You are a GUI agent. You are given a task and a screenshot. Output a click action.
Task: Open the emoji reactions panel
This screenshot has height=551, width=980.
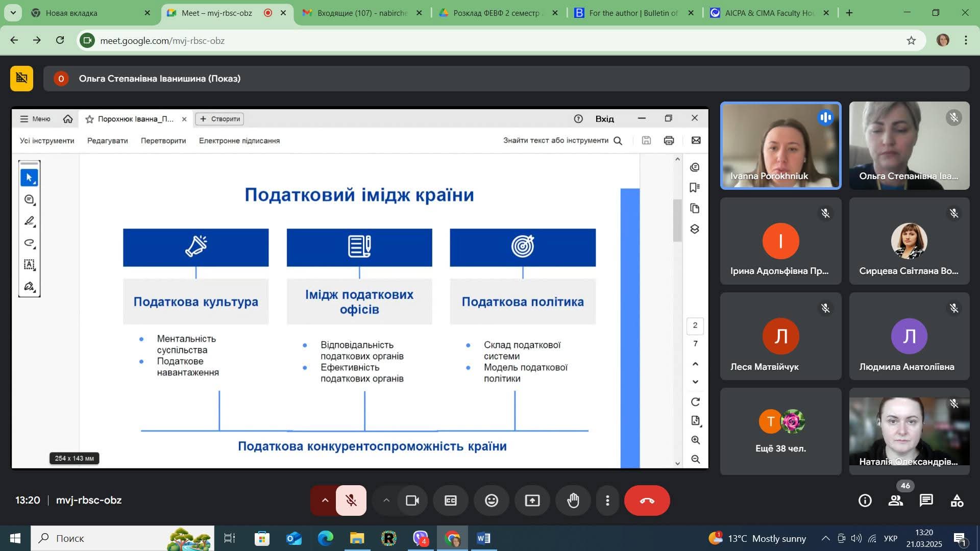[x=491, y=500]
